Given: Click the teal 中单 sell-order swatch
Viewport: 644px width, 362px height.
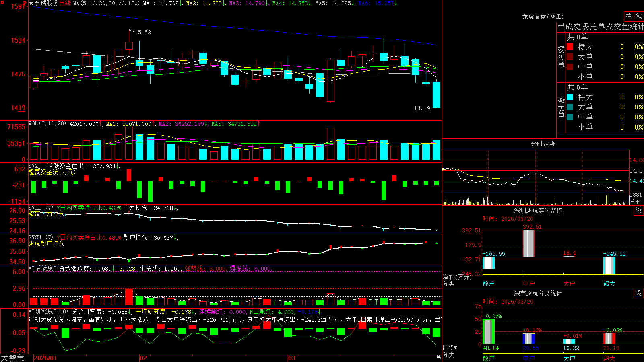Looking at the screenshot, I should pyautogui.click(x=570, y=117).
